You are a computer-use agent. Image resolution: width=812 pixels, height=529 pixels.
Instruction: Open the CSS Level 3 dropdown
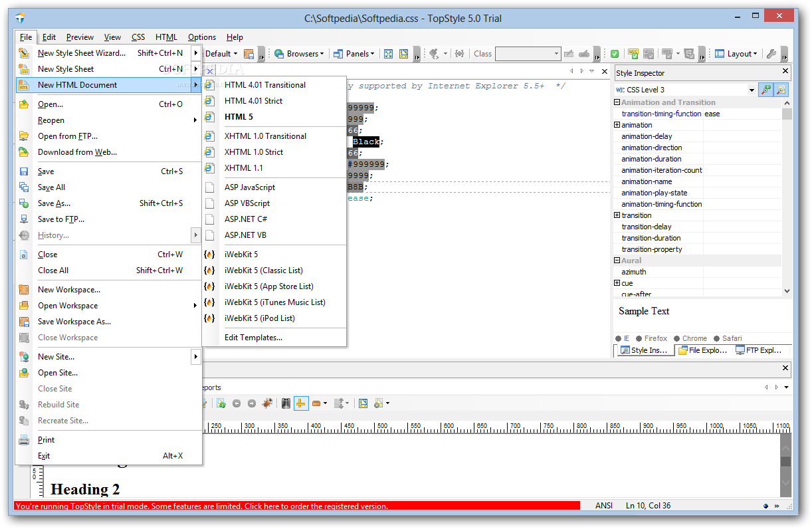[x=752, y=90]
